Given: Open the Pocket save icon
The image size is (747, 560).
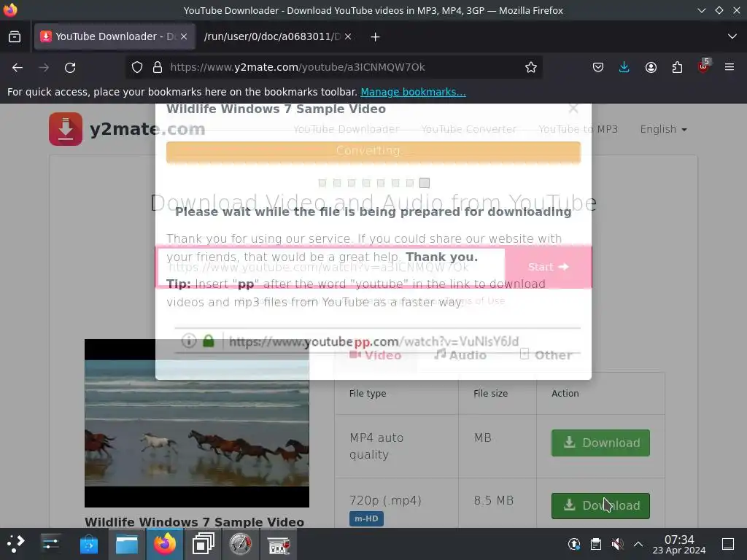Looking at the screenshot, I should coord(598,67).
